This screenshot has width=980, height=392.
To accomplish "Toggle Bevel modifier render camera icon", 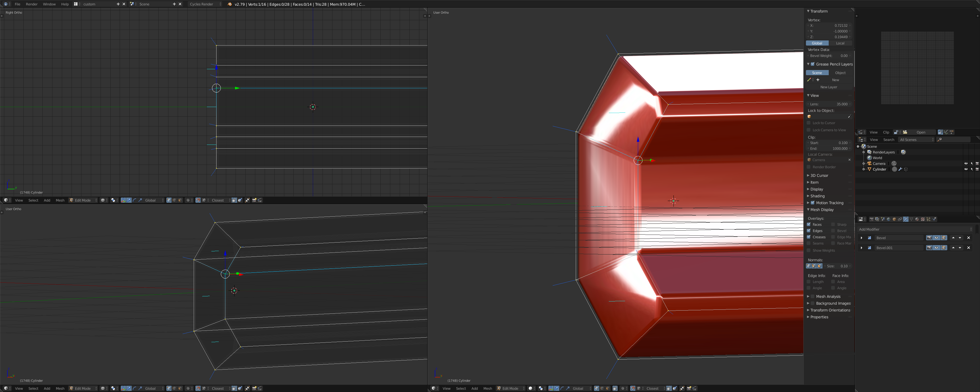I will pos(929,238).
